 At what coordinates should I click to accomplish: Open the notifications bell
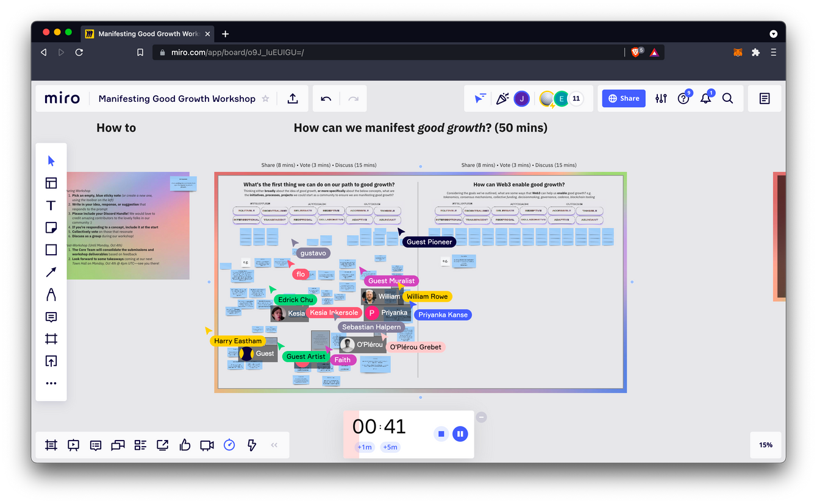(x=705, y=99)
